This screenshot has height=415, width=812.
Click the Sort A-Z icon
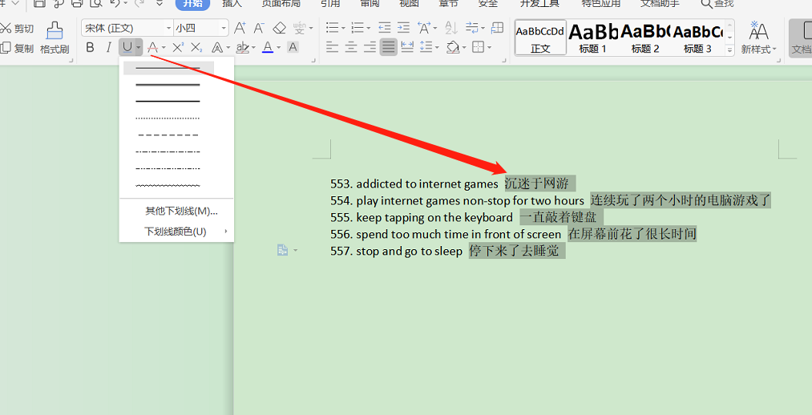click(x=451, y=27)
